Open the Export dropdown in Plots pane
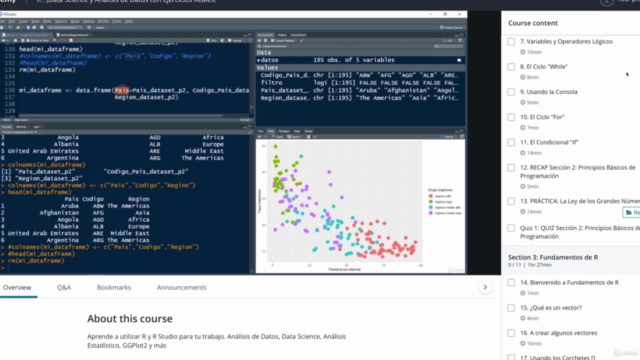The image size is (640, 360). click(x=295, y=137)
